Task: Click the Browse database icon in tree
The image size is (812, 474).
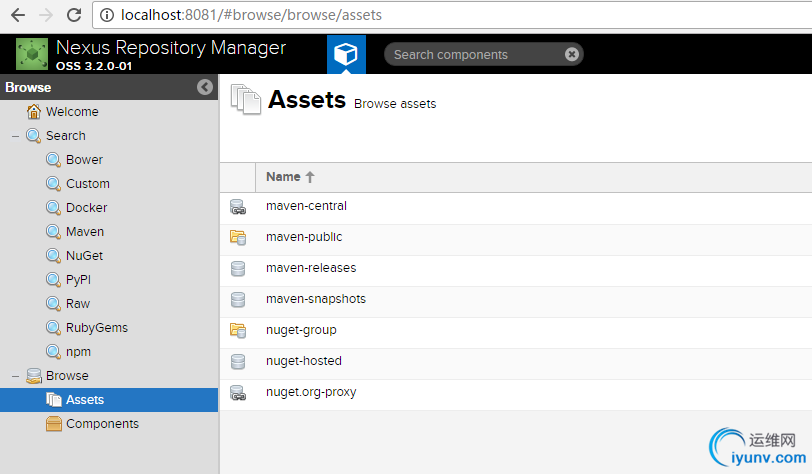Action: 34,376
